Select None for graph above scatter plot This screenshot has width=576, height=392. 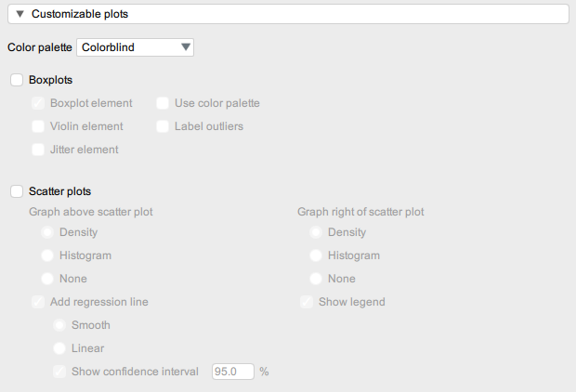[47, 279]
